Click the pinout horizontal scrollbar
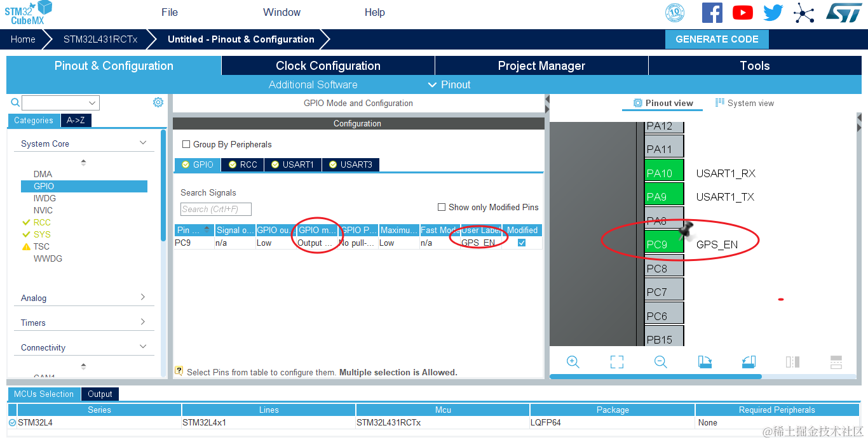This screenshot has height=442, width=868. tap(655, 377)
